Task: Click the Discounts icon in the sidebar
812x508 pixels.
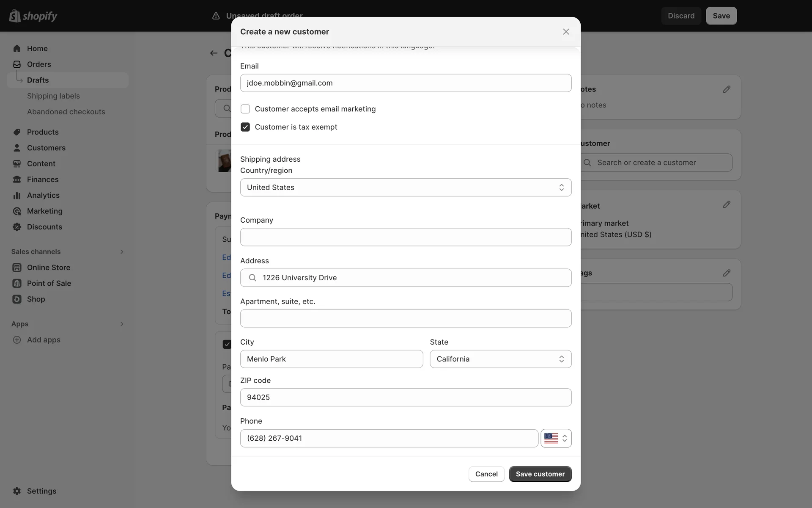Action: coord(17,227)
